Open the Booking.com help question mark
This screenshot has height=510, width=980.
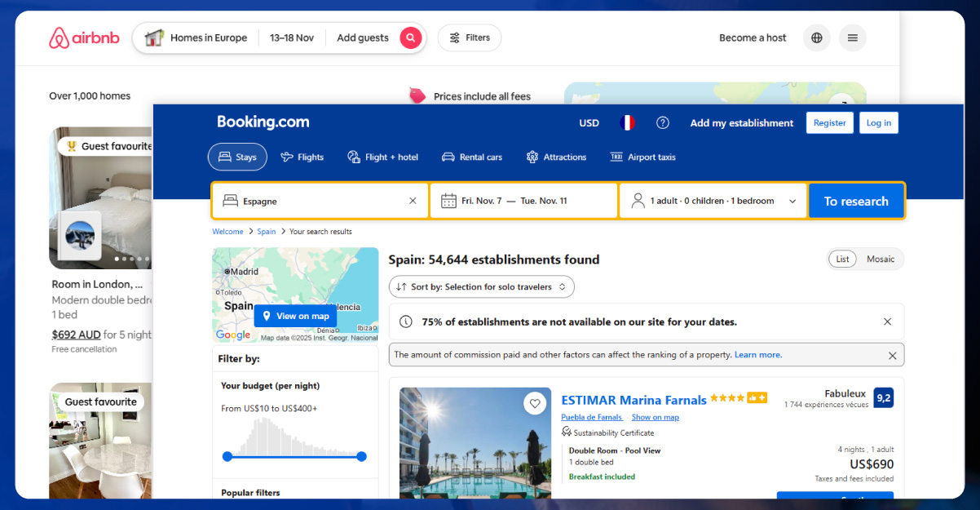click(663, 123)
